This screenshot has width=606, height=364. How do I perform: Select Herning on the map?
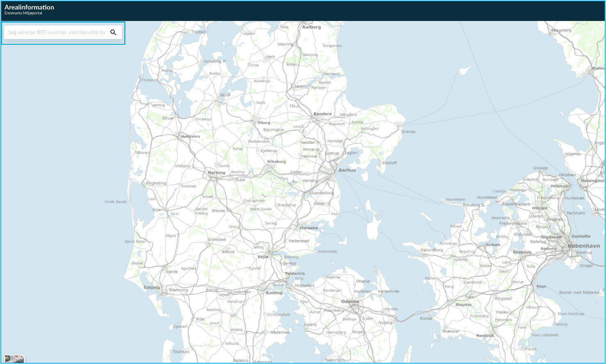[216, 172]
